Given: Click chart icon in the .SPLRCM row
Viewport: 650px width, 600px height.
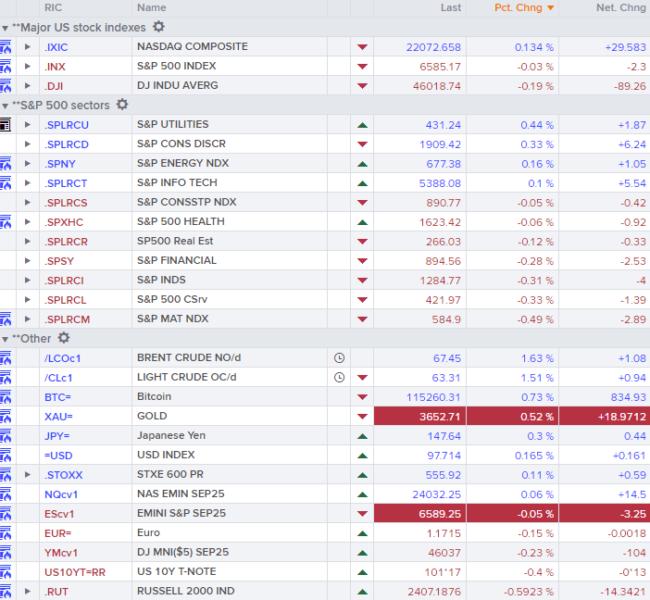Looking at the screenshot, I should tap(5, 319).
